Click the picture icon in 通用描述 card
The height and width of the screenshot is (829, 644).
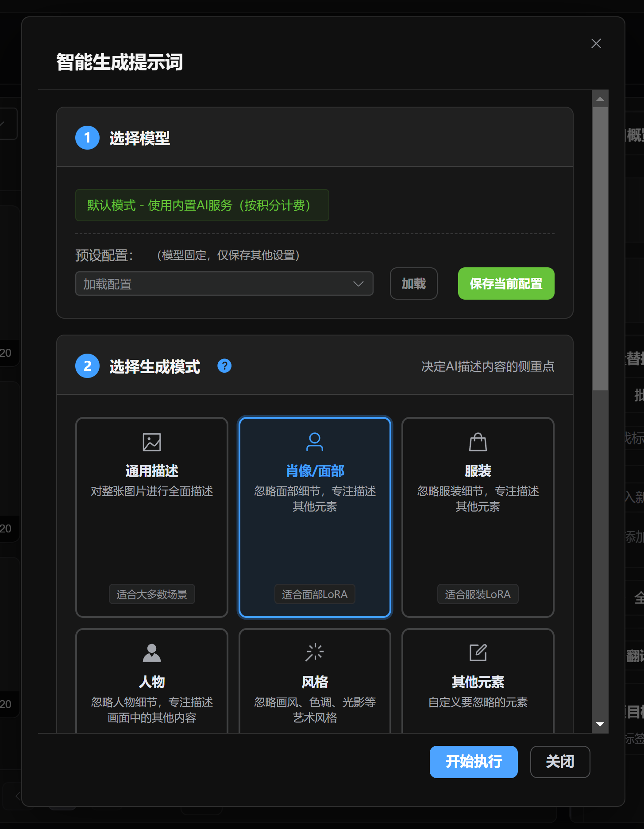[x=152, y=442]
